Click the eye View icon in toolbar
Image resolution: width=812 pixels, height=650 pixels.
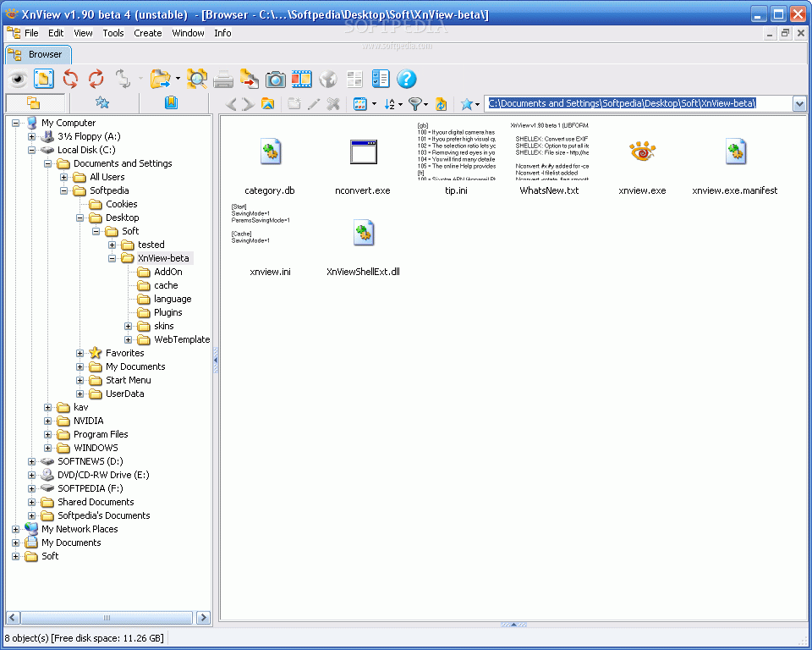coord(19,80)
